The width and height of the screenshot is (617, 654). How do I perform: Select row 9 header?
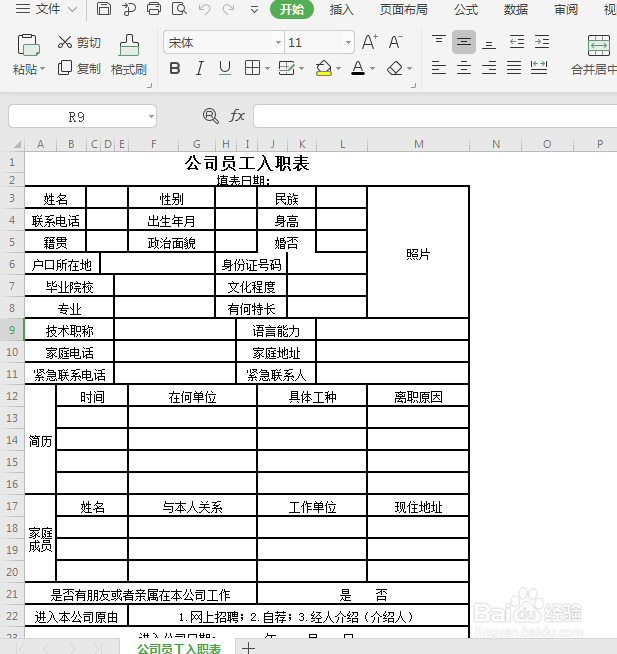tap(12, 330)
